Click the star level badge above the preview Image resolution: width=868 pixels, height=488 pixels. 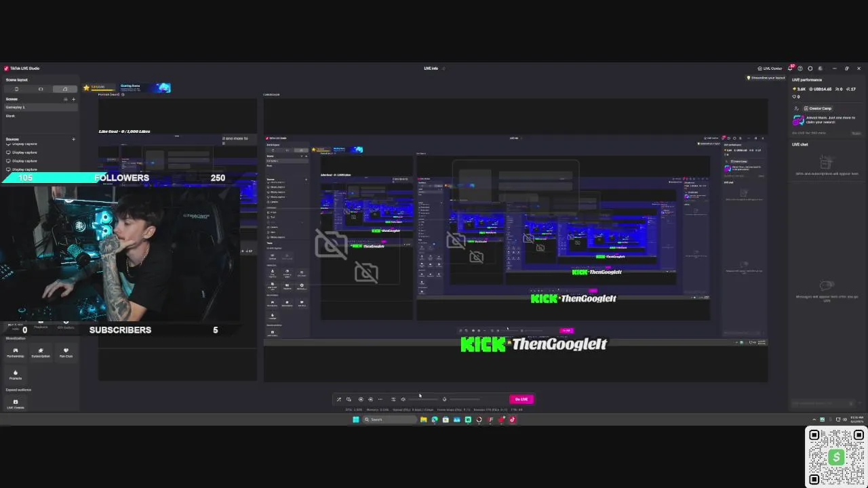(x=98, y=87)
